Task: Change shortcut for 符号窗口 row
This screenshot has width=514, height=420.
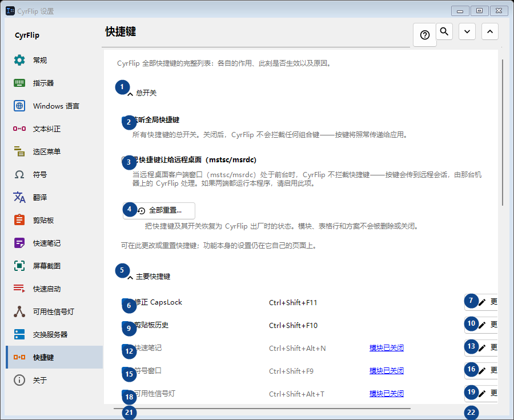Action: (481, 371)
